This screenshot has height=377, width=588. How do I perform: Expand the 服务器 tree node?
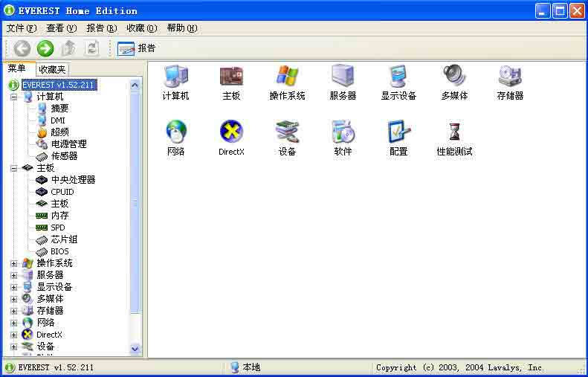14,276
